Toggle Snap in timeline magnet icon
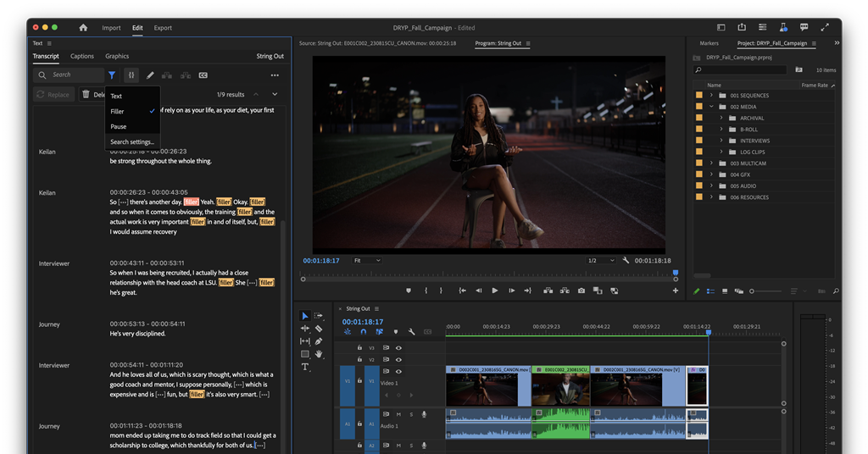The height and width of the screenshot is (454, 868). [x=363, y=332]
